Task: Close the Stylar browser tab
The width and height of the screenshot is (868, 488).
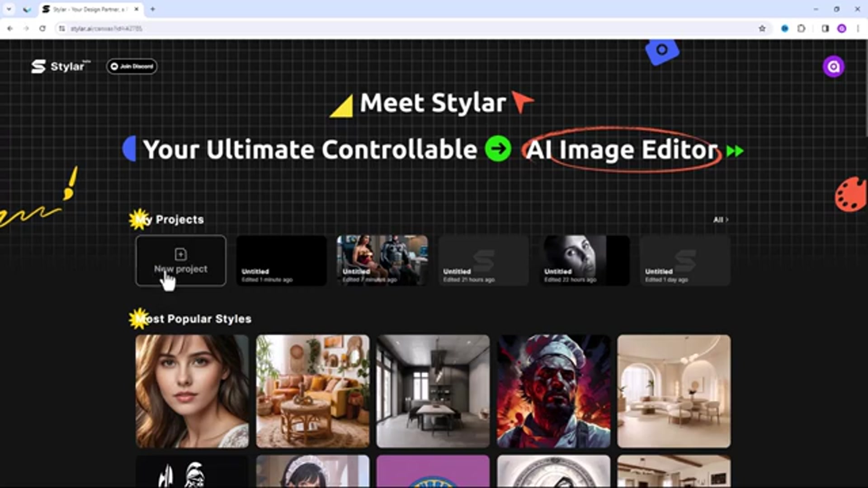Action: 136,9
